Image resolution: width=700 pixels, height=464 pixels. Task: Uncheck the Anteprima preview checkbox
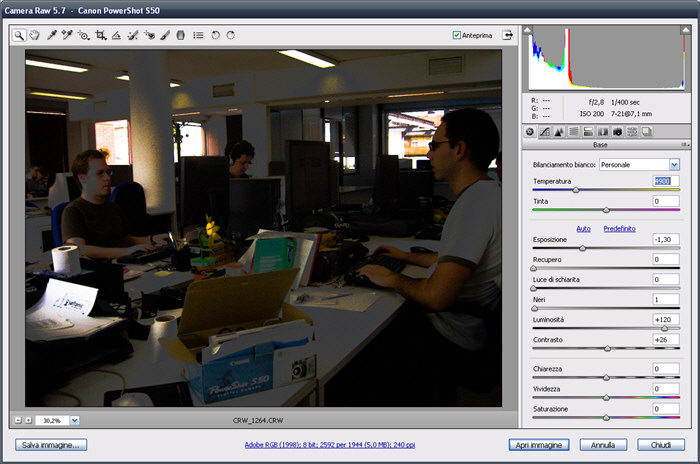(x=456, y=35)
